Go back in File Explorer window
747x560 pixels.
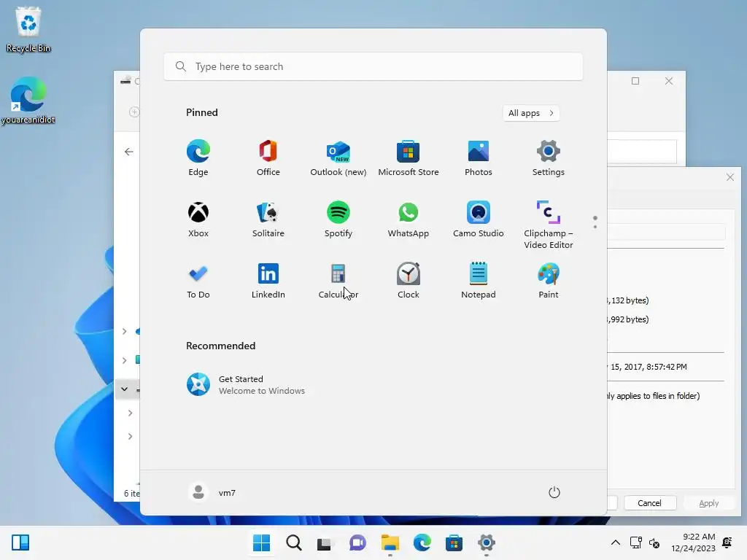click(x=128, y=152)
